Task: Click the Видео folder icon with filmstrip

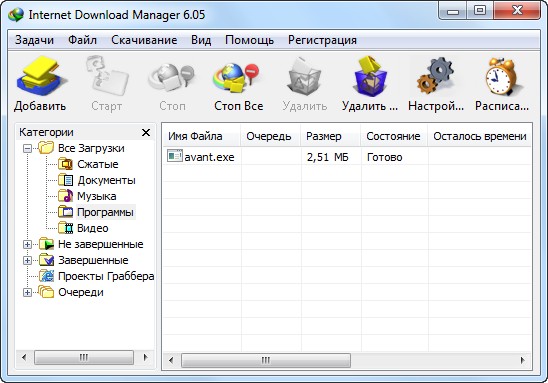Action: [65, 228]
